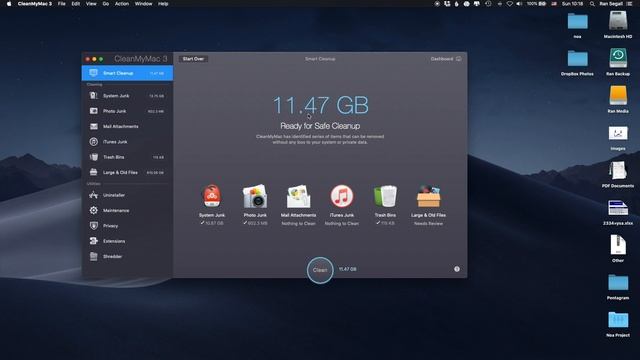This screenshot has height=360, width=640.
Task: Click Needs Review under Large & Old Files
Action: (428, 223)
